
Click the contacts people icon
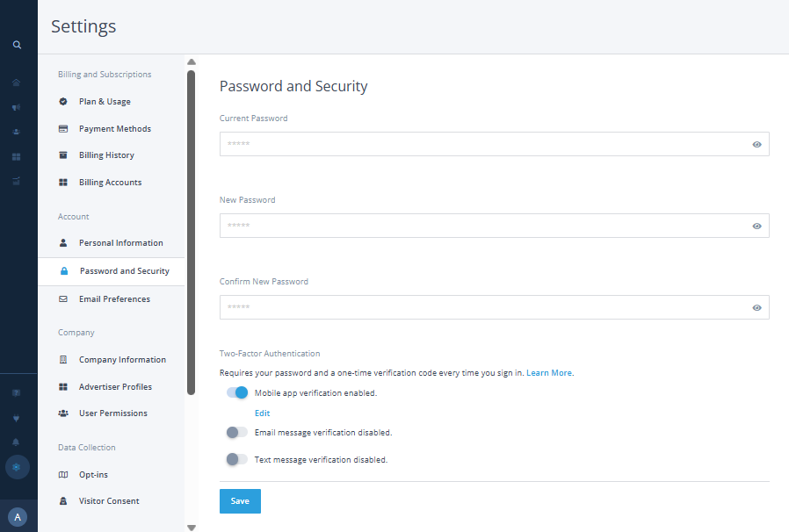(16, 131)
